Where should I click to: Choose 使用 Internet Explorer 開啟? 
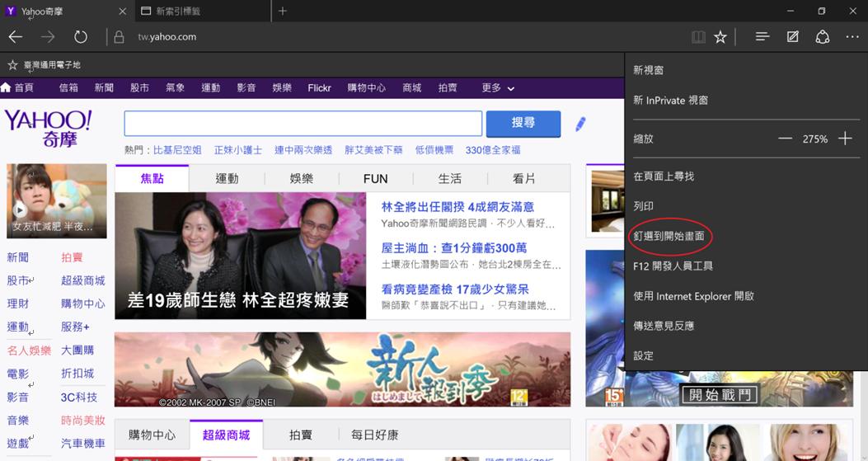(745, 296)
